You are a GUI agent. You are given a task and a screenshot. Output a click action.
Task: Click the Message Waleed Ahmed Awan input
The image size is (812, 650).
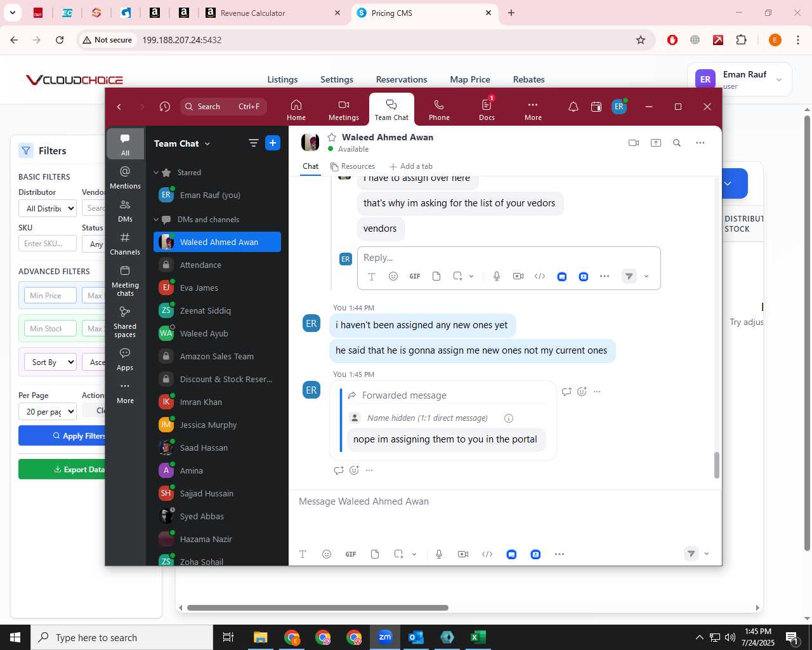click(x=504, y=501)
